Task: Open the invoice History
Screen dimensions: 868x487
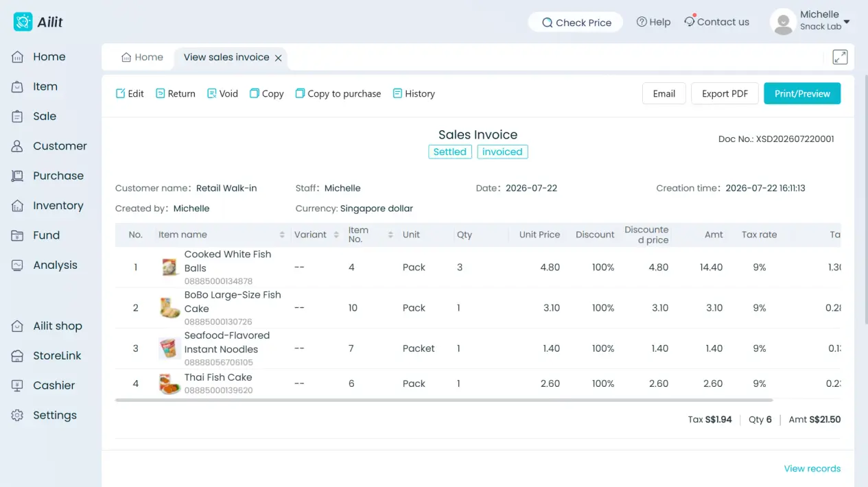Action: coord(414,93)
